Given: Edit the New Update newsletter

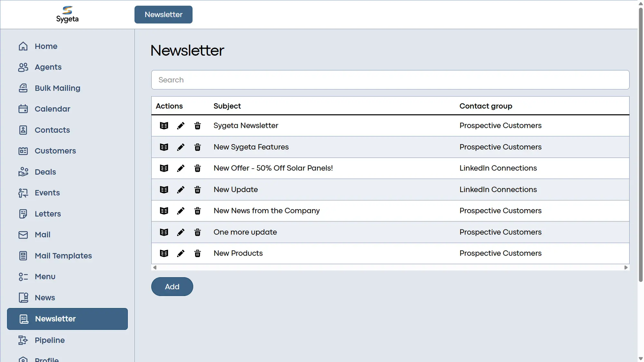Looking at the screenshot, I should 181,190.
